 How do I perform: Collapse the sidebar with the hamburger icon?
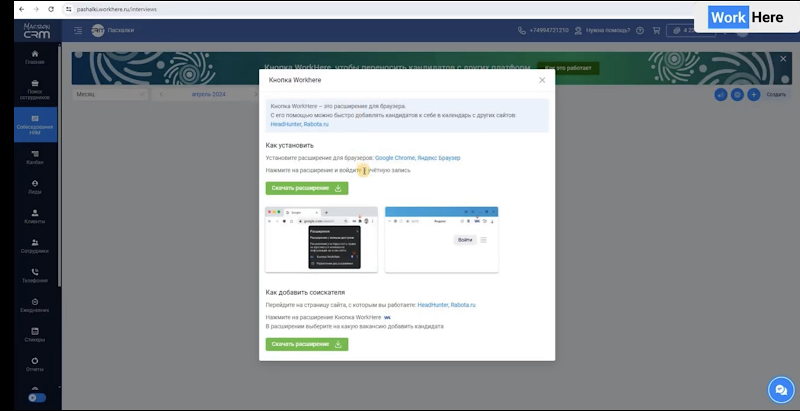pos(78,31)
